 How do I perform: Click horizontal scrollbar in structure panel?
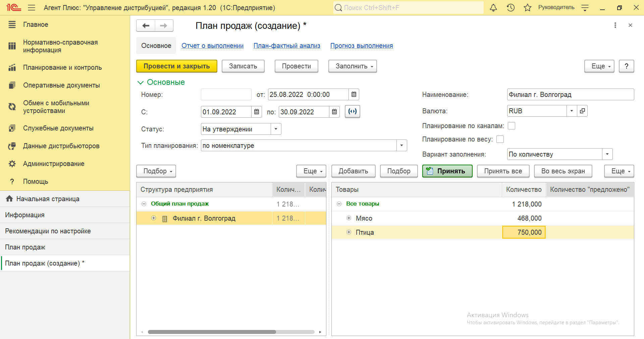(x=212, y=332)
